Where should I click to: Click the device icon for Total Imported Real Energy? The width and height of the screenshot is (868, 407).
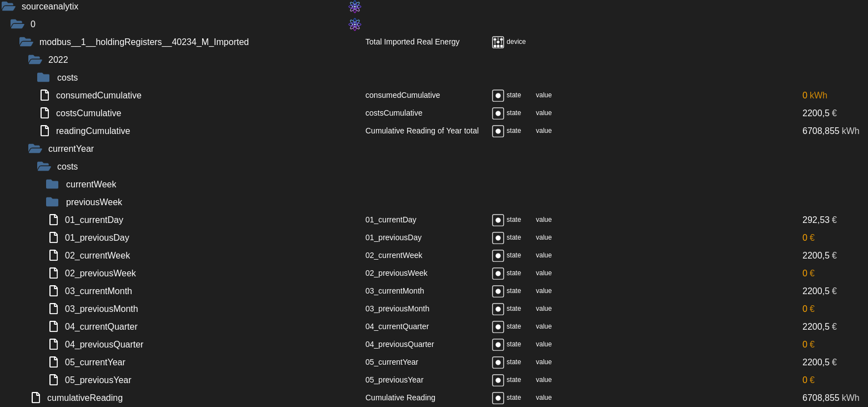point(498,42)
